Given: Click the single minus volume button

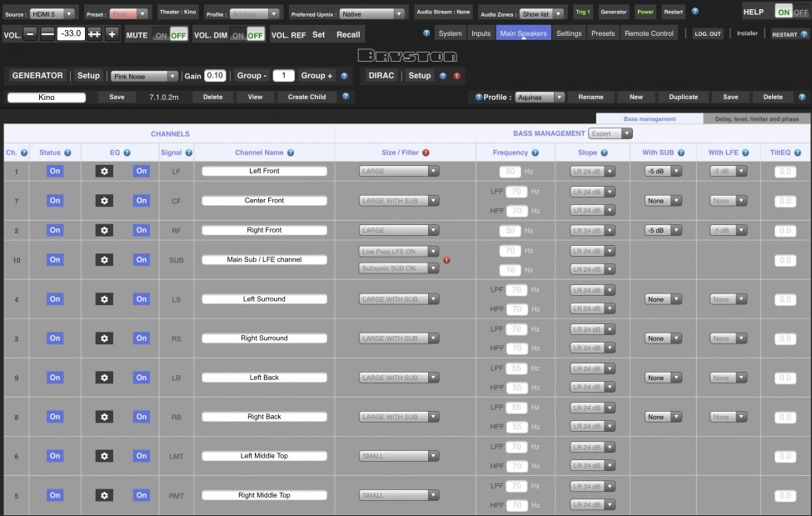Looking at the screenshot, I should [30, 34].
